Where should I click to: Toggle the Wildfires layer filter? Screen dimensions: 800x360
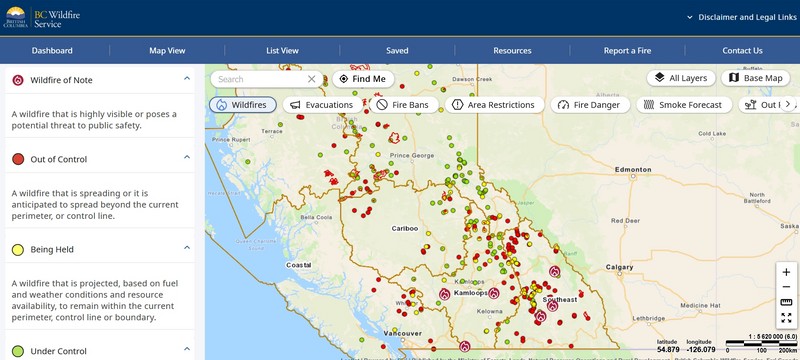click(x=243, y=105)
